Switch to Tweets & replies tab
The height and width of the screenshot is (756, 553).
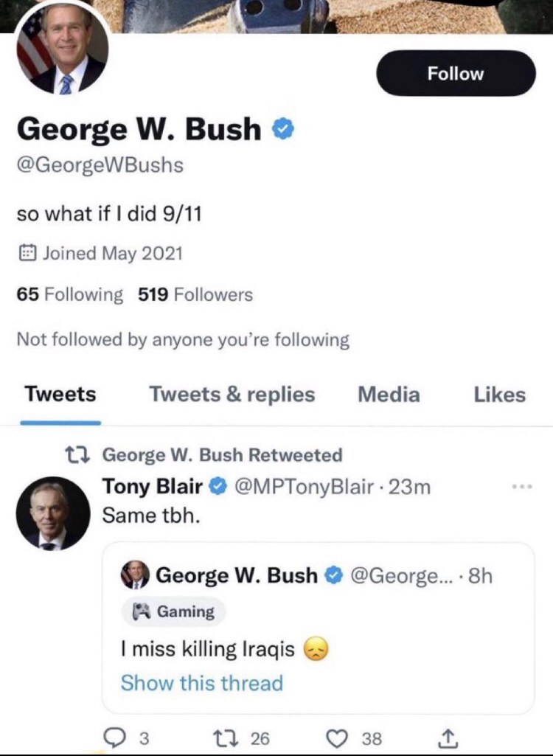click(232, 395)
